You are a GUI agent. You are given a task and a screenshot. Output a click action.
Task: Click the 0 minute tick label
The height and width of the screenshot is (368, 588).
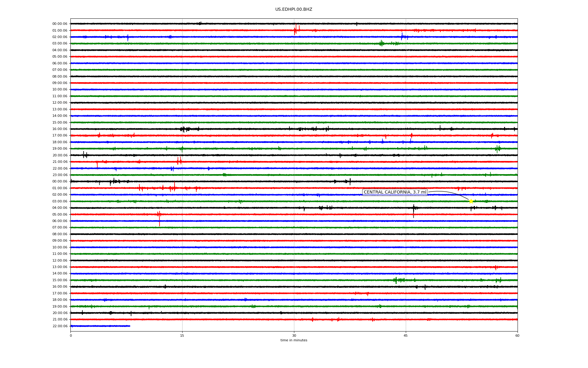[71, 336]
